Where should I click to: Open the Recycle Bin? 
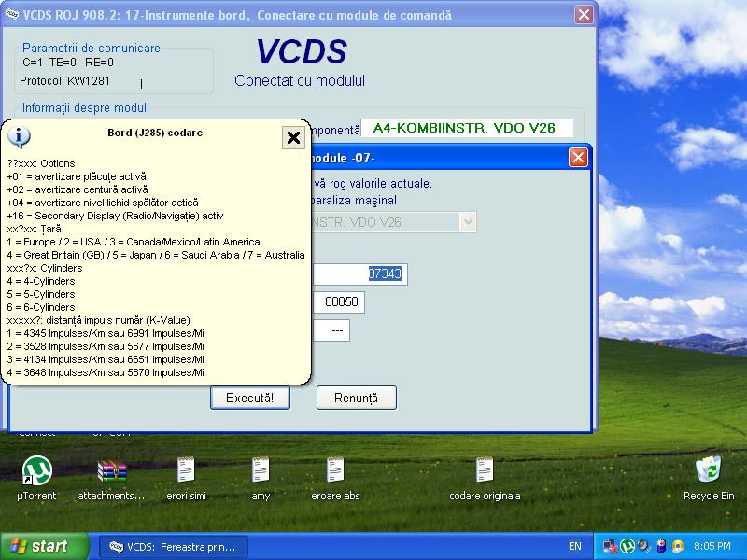(709, 470)
